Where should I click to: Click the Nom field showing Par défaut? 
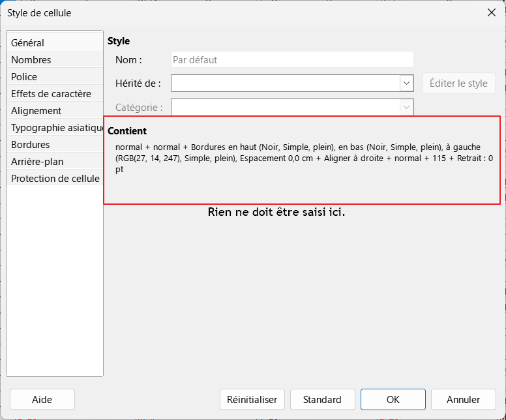[x=291, y=60]
